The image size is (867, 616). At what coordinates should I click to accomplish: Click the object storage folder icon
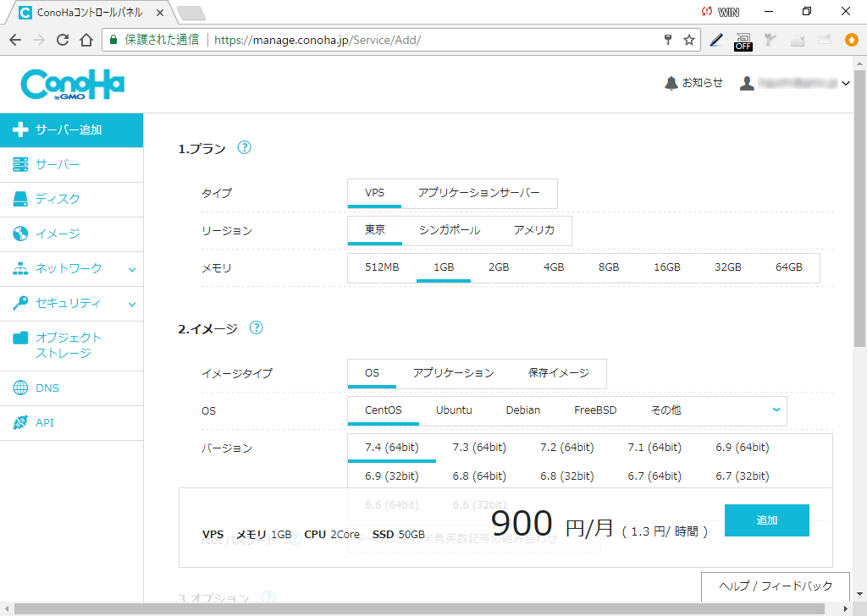coord(20,338)
